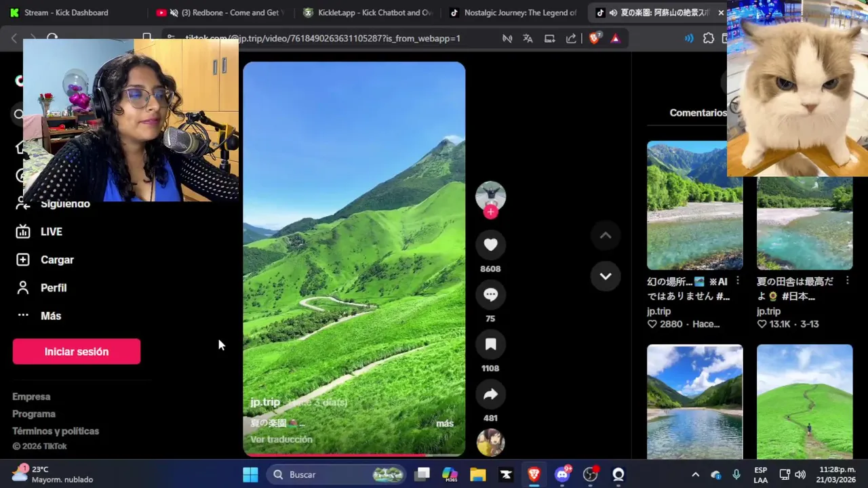868x488 pixels.
Task: Expand the Programa footer section
Action: coord(34,414)
